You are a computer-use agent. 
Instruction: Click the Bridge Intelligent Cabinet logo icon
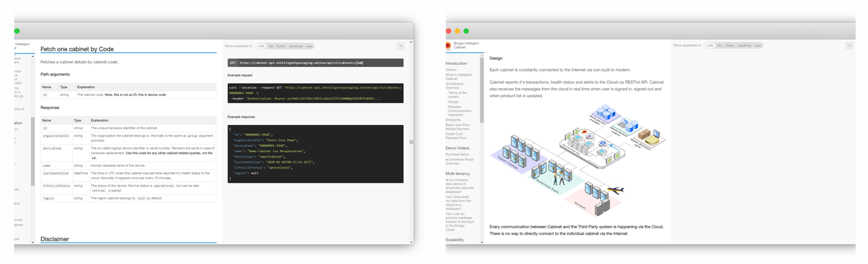point(448,46)
